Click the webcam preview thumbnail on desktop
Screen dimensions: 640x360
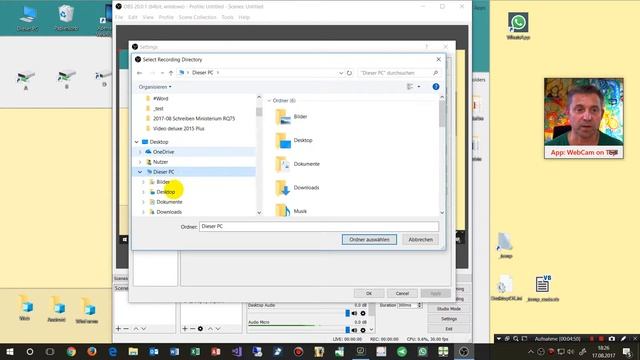584,118
